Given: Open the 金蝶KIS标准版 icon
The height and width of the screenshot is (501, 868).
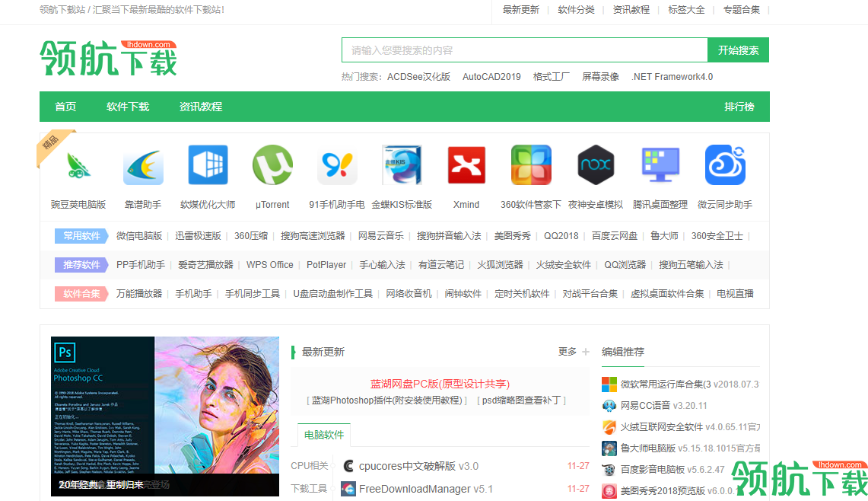Looking at the screenshot, I should (x=402, y=165).
